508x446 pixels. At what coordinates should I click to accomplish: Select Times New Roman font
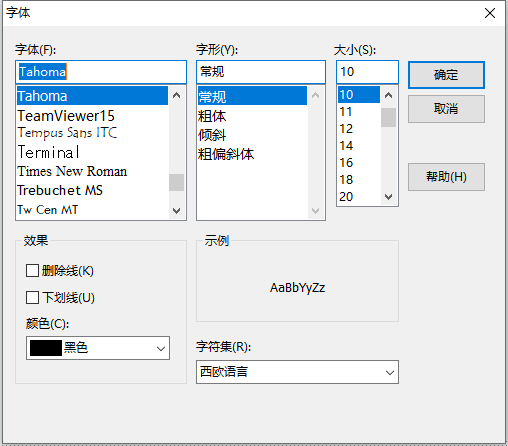pos(72,171)
